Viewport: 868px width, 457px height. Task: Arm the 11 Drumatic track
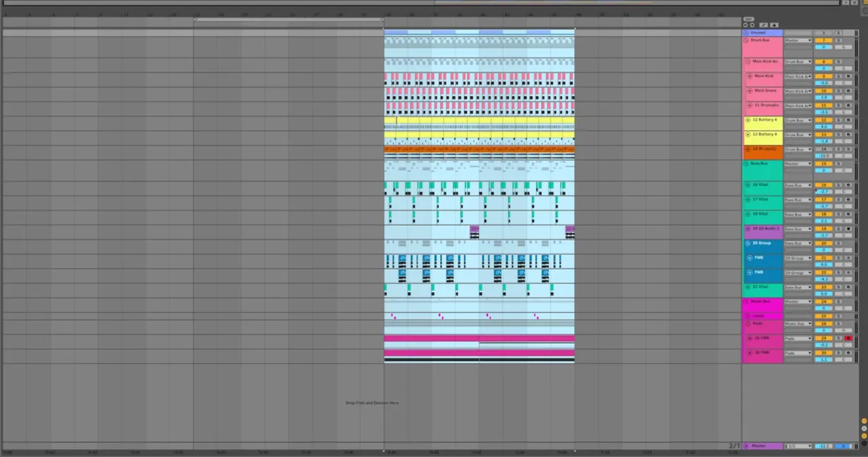[x=848, y=105]
